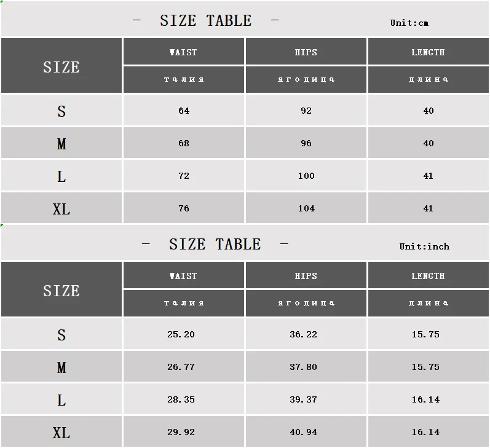Click the waist value 68 for size M
The width and height of the screenshot is (490, 448).
(184, 143)
